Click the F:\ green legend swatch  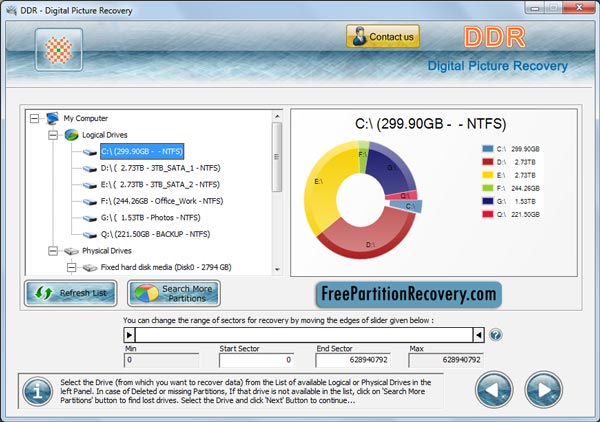click(x=488, y=188)
